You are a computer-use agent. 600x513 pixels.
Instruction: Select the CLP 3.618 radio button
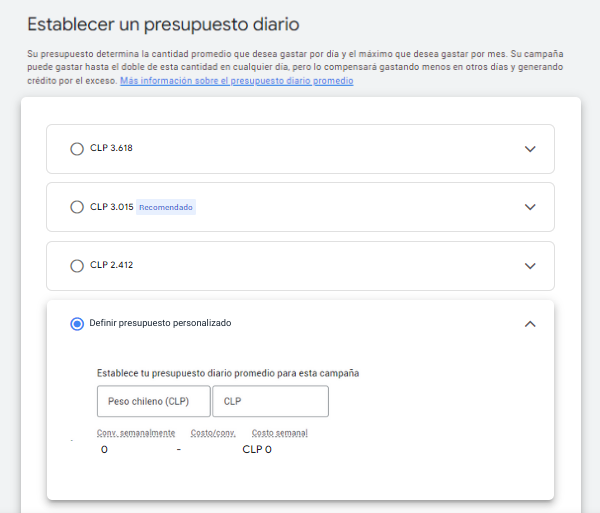pos(77,149)
